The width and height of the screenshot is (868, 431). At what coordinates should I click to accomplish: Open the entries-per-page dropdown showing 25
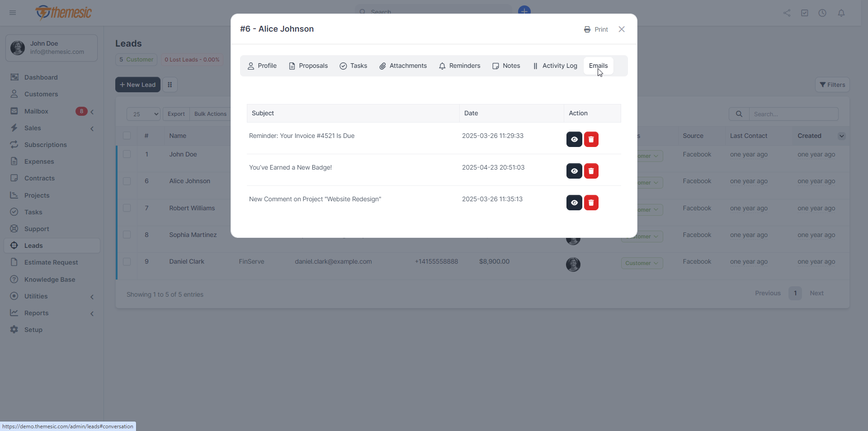(143, 114)
